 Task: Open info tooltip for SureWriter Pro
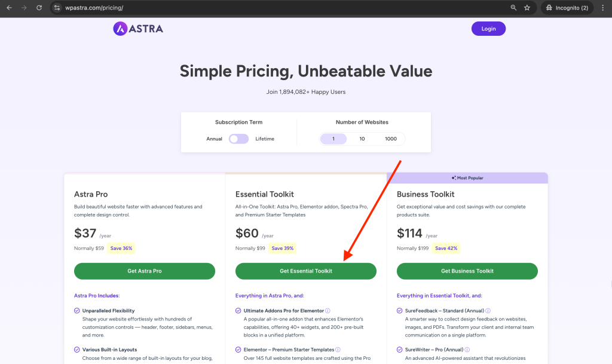click(x=467, y=350)
